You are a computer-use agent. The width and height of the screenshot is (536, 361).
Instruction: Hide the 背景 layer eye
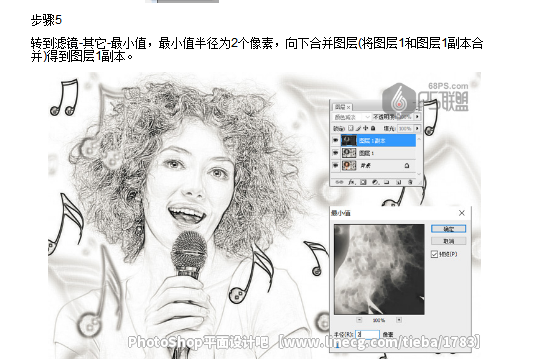pos(335,165)
